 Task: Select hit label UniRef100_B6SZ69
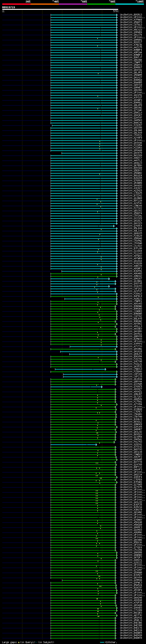(131, 155)
